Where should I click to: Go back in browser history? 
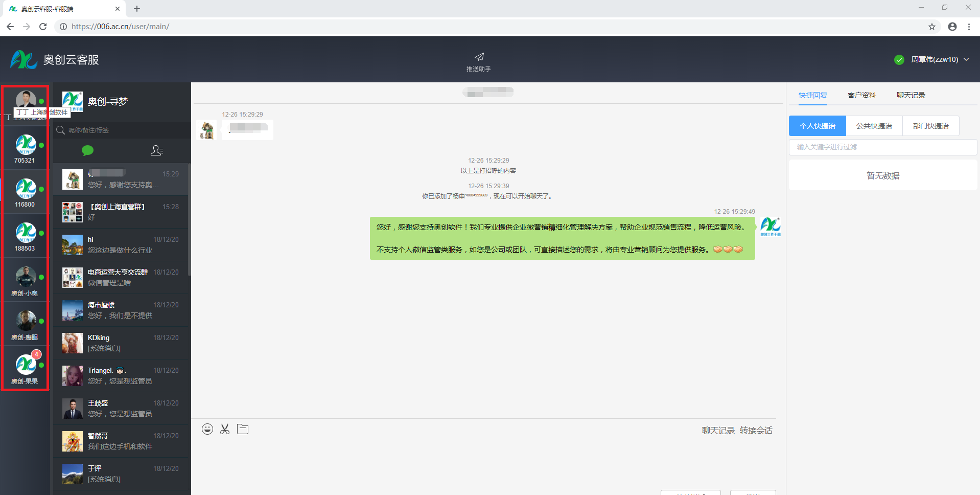10,27
